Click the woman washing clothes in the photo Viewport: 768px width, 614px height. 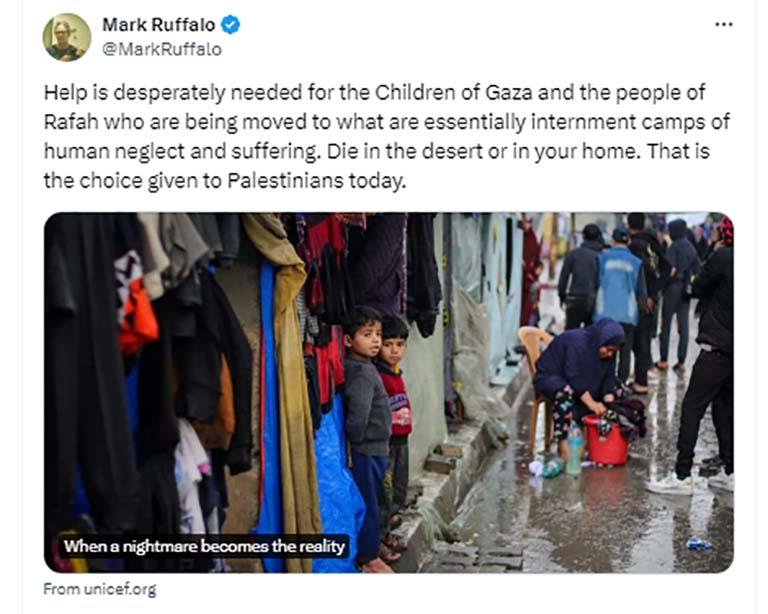[583, 377]
